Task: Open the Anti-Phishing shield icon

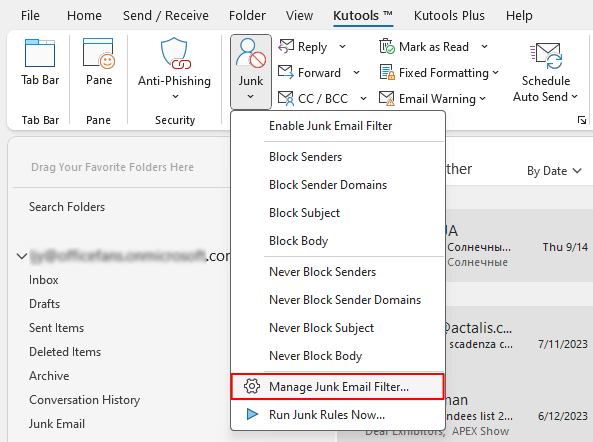Action: coord(175,53)
